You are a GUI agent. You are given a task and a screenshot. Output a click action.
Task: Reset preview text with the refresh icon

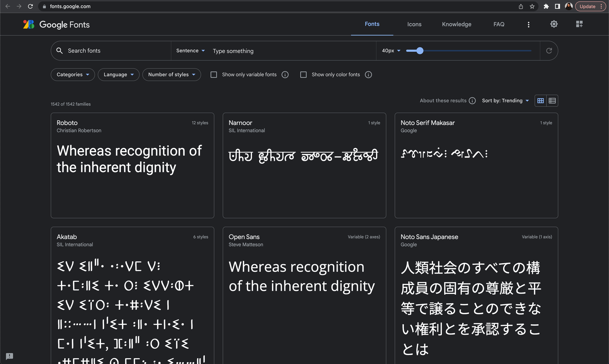point(549,51)
